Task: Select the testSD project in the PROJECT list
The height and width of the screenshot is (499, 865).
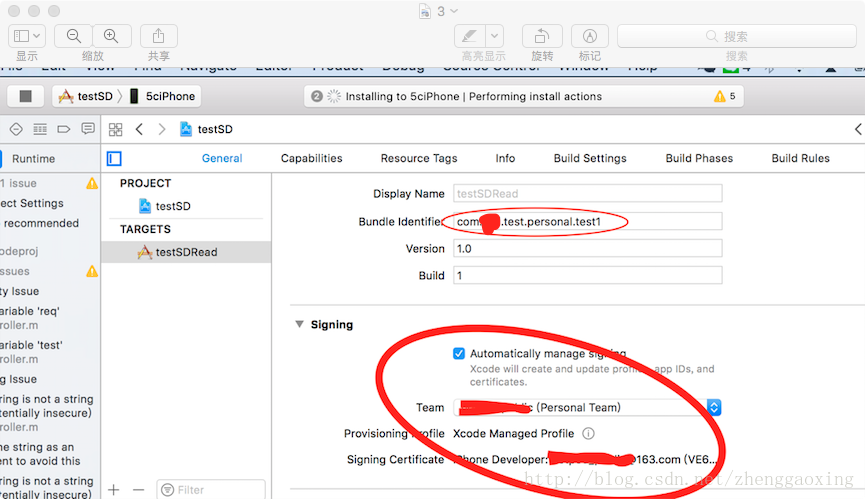Action: pos(185,206)
